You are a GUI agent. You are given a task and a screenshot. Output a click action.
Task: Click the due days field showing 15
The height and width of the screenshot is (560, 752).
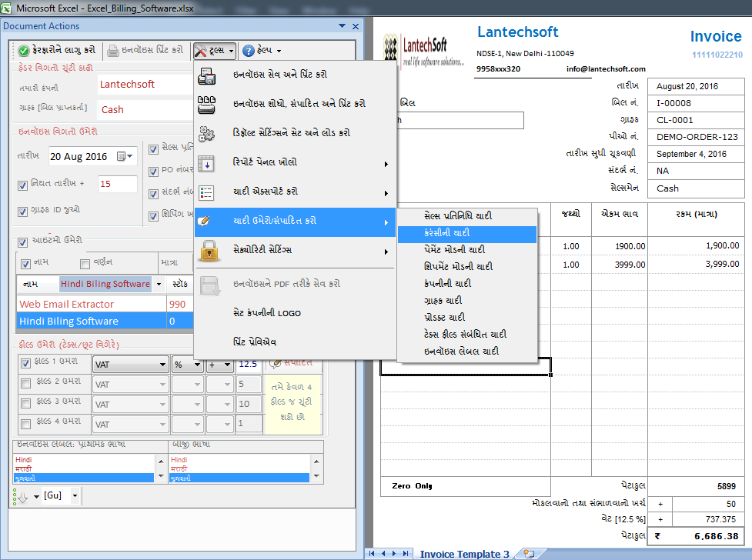coord(118,184)
